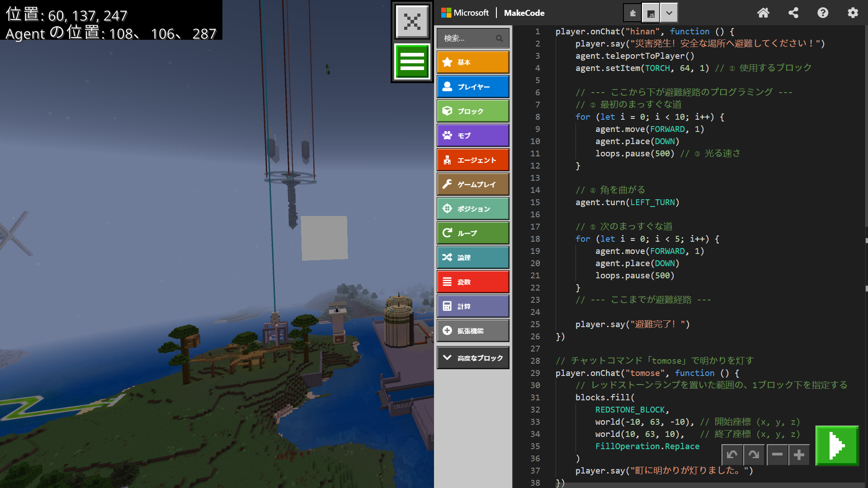Click the search magnifier icon

pyautogui.click(x=499, y=38)
